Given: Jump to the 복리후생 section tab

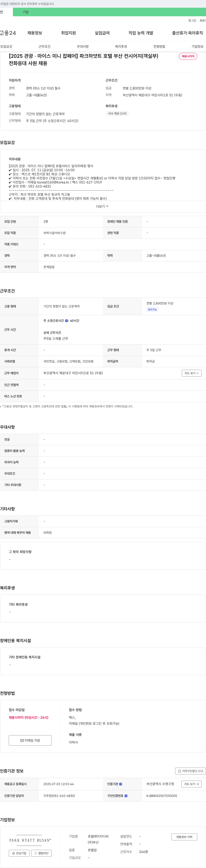Looking at the screenshot, I should coord(121,46).
